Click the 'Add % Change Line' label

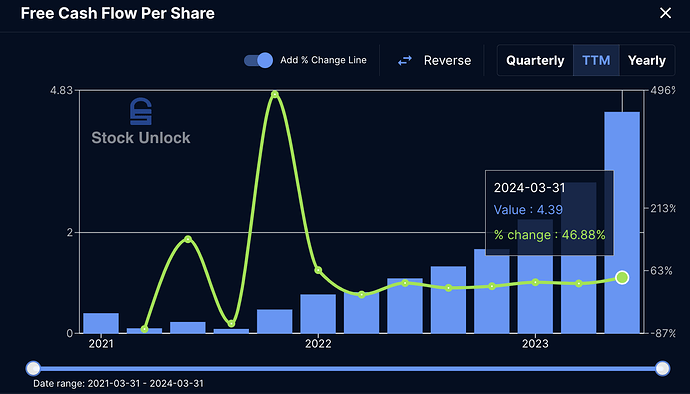323,60
